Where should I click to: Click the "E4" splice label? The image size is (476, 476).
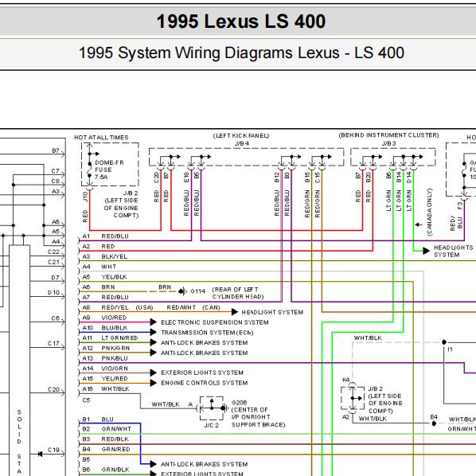point(434,417)
